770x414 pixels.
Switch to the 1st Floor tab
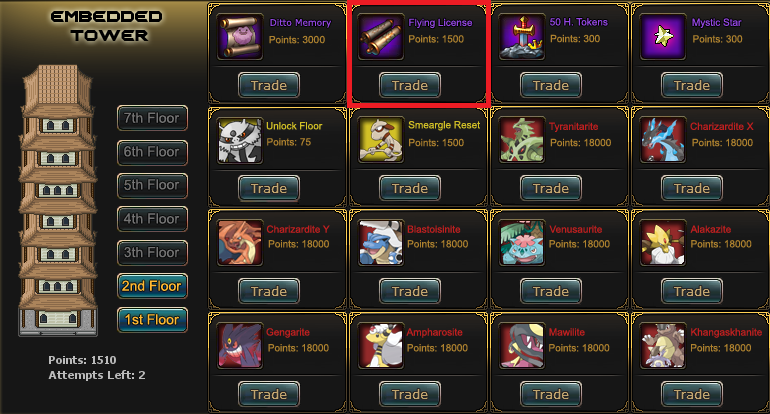click(152, 320)
